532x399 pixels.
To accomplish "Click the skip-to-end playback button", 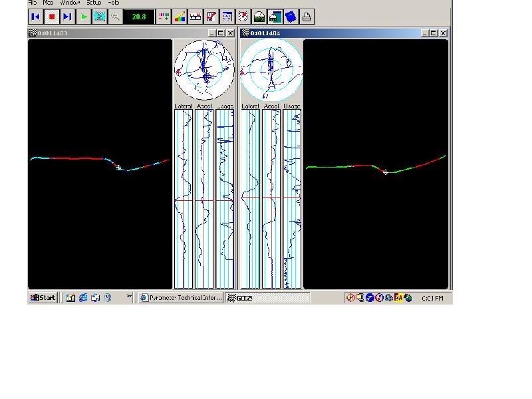I will coord(67,17).
